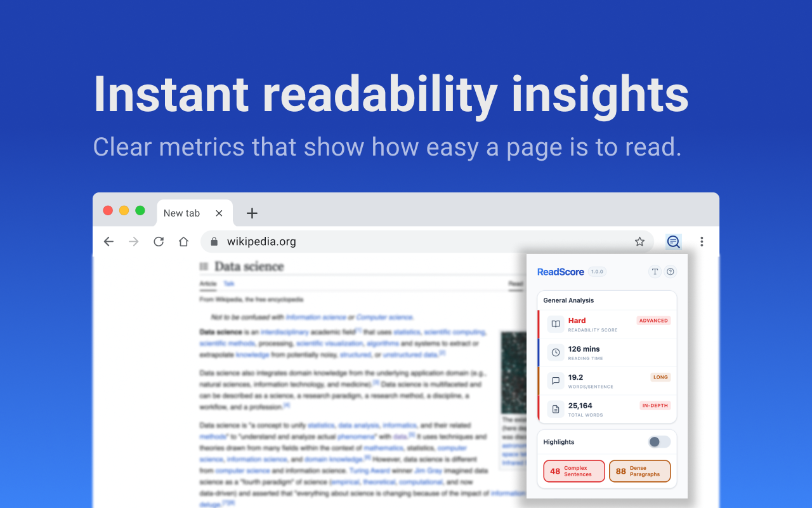Image resolution: width=812 pixels, height=508 pixels.
Task: Reload the Wikipedia page
Action: coord(158,241)
